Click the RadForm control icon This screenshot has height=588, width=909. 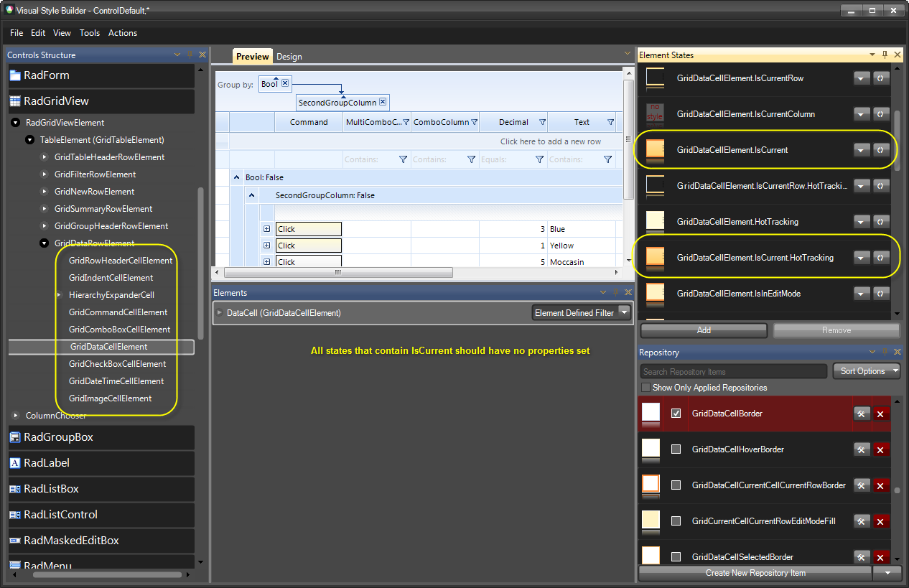[x=15, y=75]
